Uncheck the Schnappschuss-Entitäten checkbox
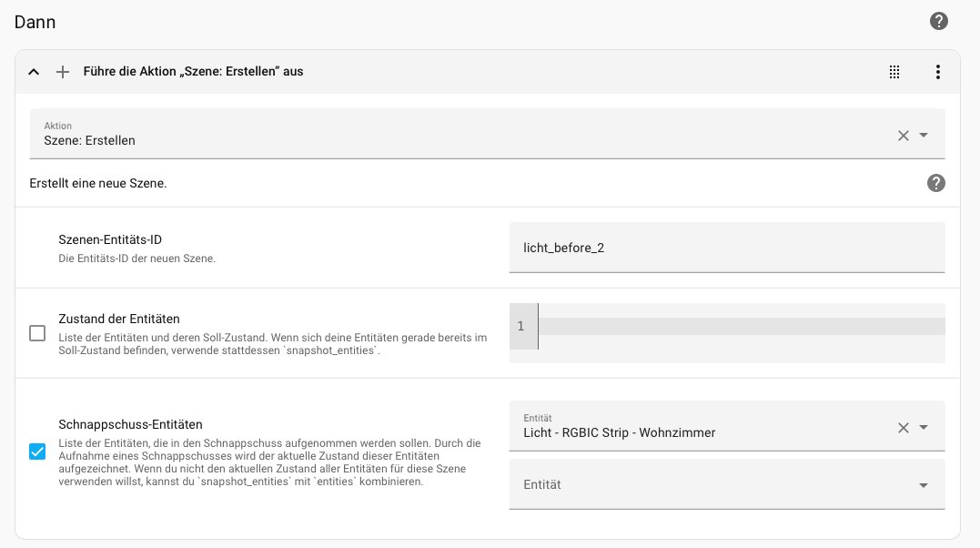 [37, 451]
